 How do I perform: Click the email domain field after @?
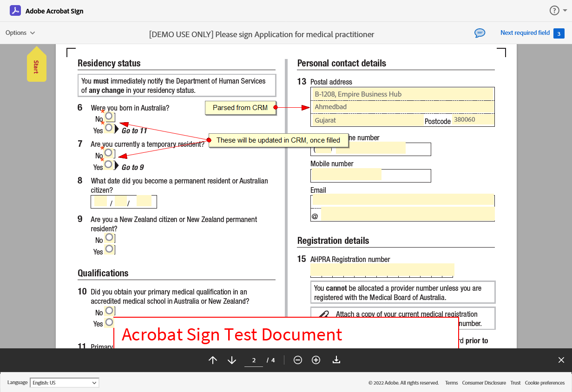(x=408, y=215)
